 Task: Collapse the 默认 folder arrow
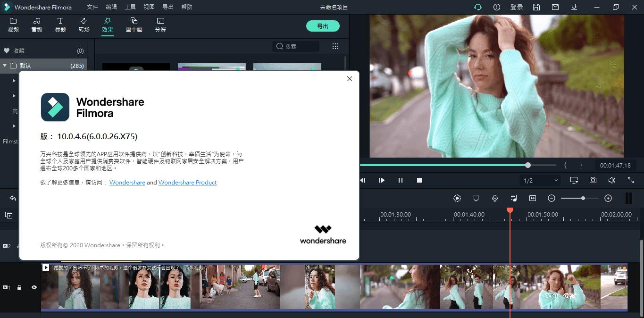(x=5, y=66)
